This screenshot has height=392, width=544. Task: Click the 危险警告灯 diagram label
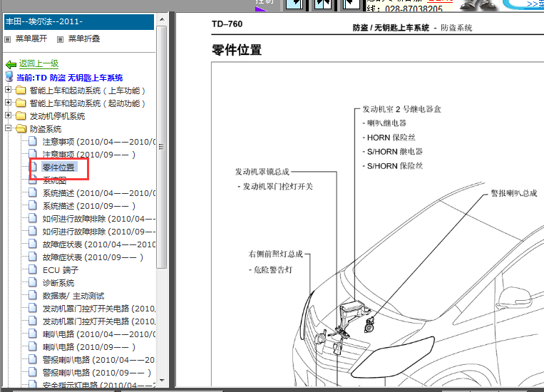click(x=273, y=270)
